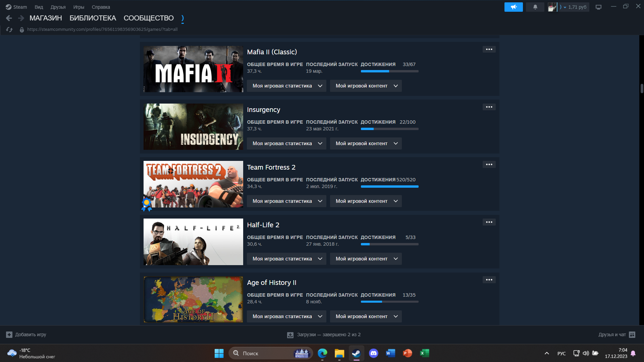This screenshot has height=362, width=644.
Task: Click Добавить игру button
Action: click(26, 335)
